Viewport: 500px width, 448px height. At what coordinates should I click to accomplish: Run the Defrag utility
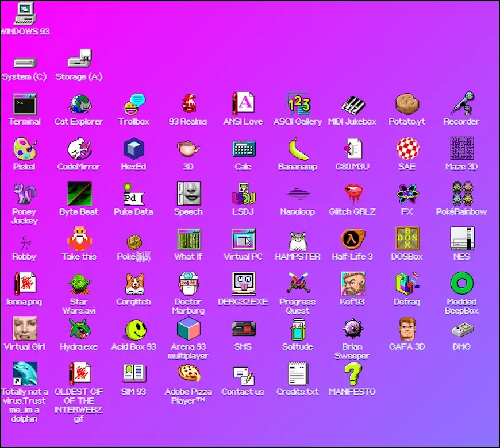click(x=406, y=285)
